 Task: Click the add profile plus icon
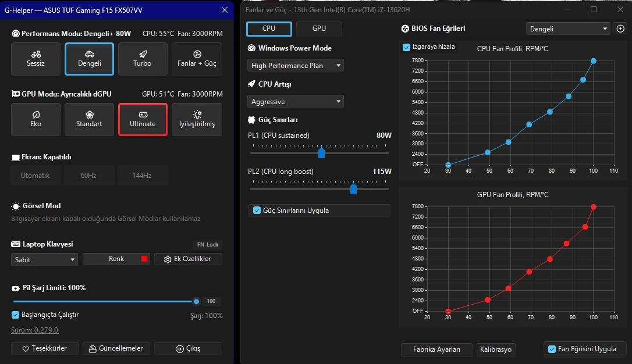click(x=620, y=28)
